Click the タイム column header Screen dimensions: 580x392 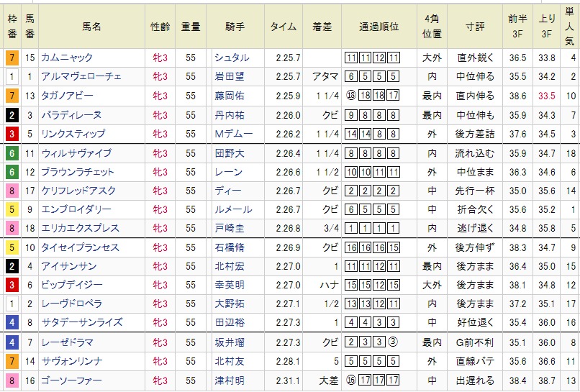pyautogui.click(x=284, y=27)
